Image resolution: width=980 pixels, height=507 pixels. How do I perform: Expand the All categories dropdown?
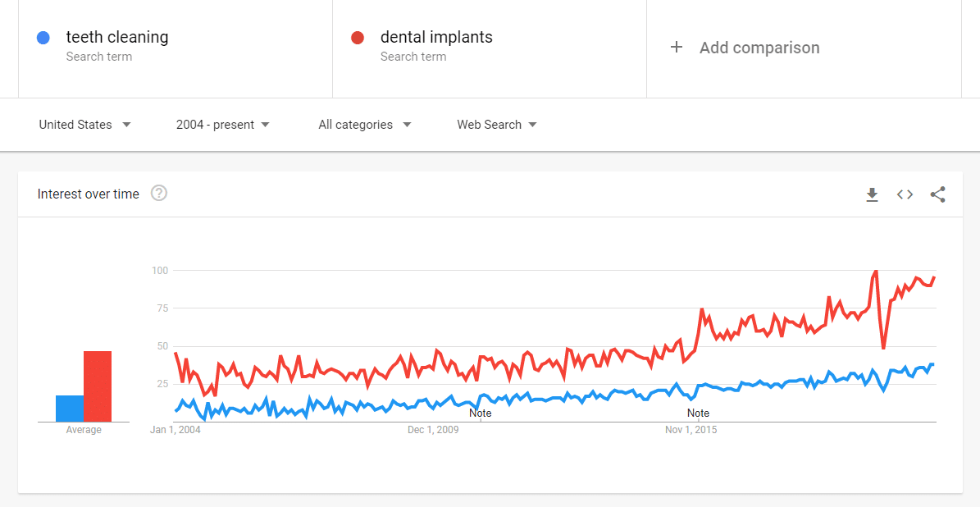tap(365, 125)
